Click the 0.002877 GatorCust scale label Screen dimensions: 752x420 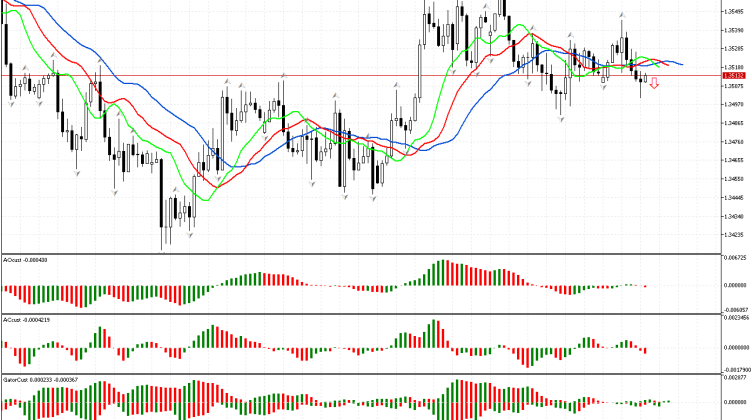[735, 379]
